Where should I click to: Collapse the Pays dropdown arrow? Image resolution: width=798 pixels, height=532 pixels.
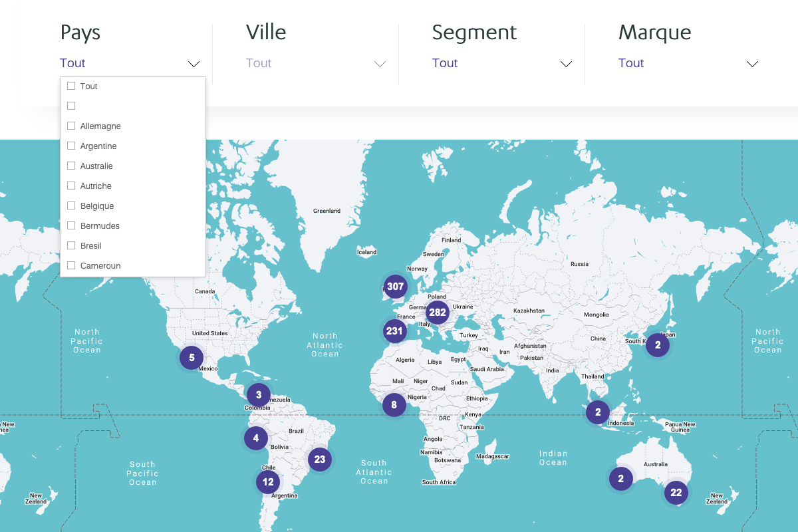pyautogui.click(x=194, y=64)
